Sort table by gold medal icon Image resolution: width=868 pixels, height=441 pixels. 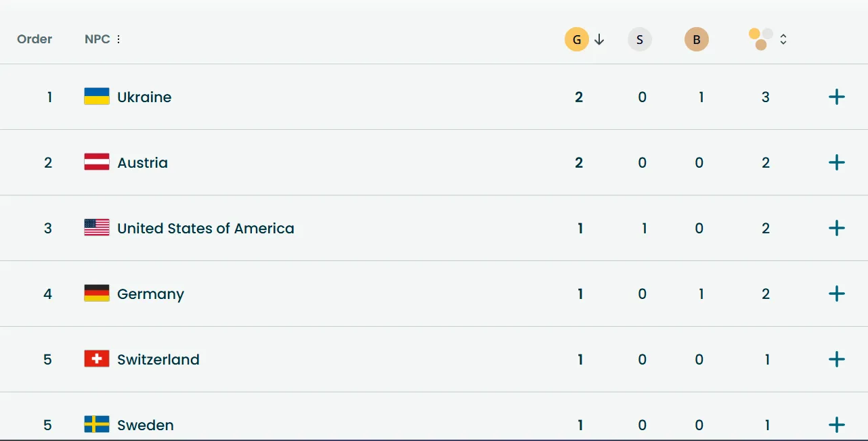pyautogui.click(x=576, y=40)
